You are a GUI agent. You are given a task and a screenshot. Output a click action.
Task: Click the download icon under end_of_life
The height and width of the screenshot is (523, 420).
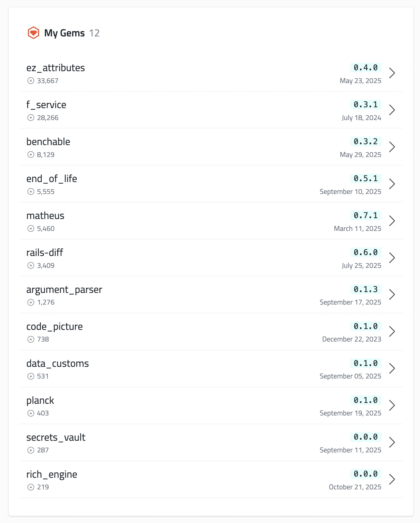tap(31, 192)
